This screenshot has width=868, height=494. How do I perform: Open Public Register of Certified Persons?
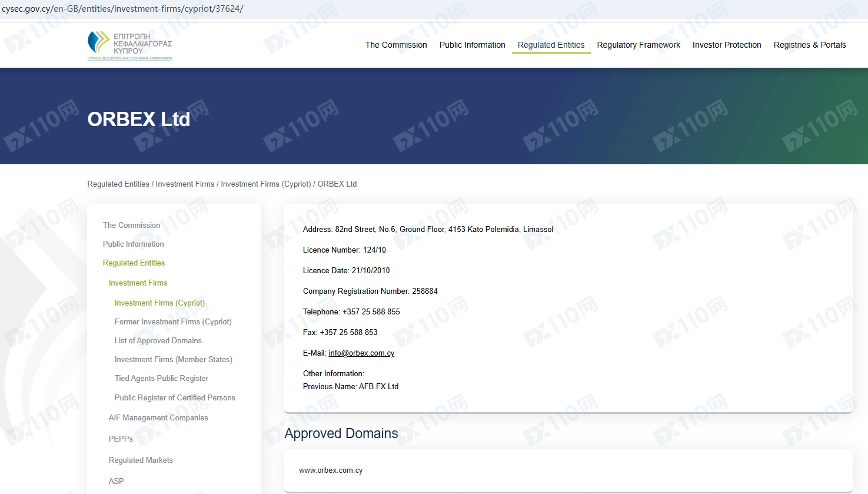pos(175,397)
